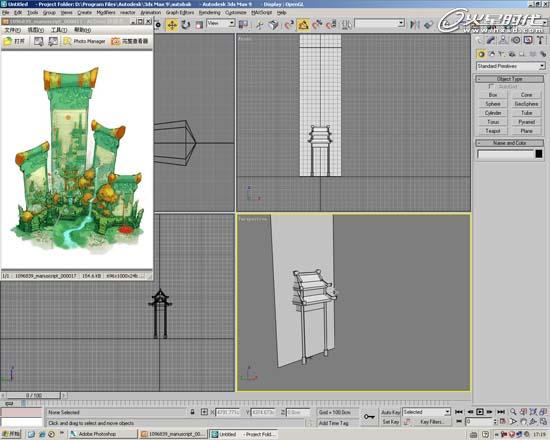Click the time slider 0 / 100 handle
The height and width of the screenshot is (440, 550).
click(34, 395)
